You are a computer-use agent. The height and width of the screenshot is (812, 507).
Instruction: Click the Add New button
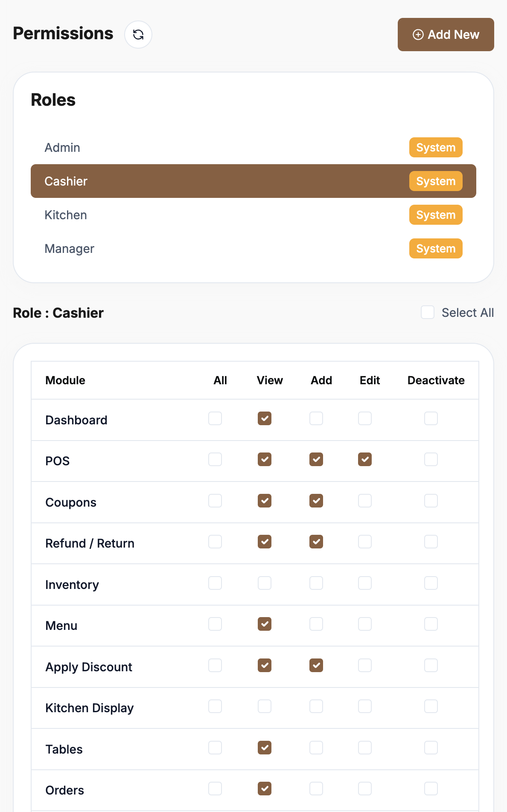click(x=446, y=35)
